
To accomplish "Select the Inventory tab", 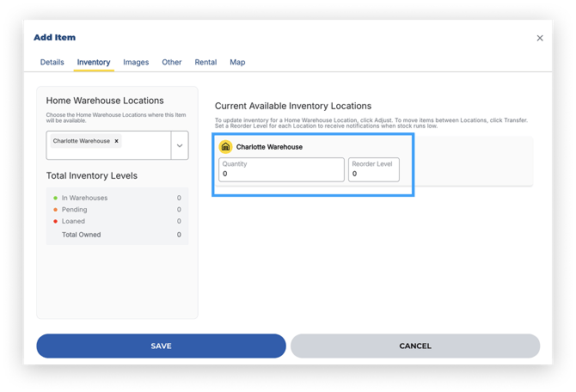I will (94, 62).
